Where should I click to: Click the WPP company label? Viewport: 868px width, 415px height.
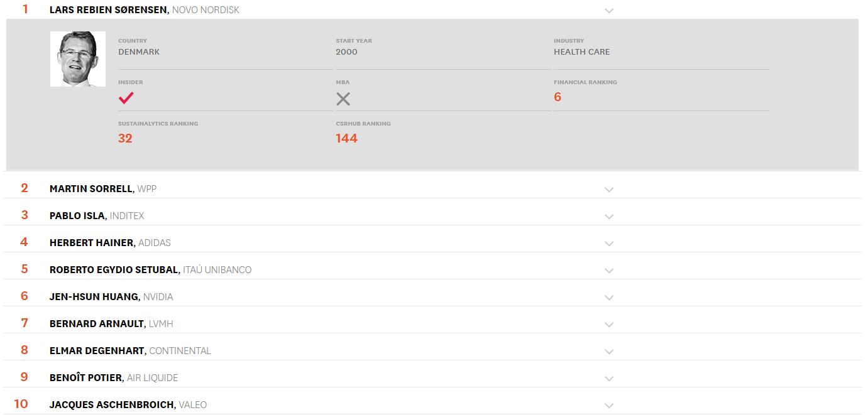tap(147, 188)
